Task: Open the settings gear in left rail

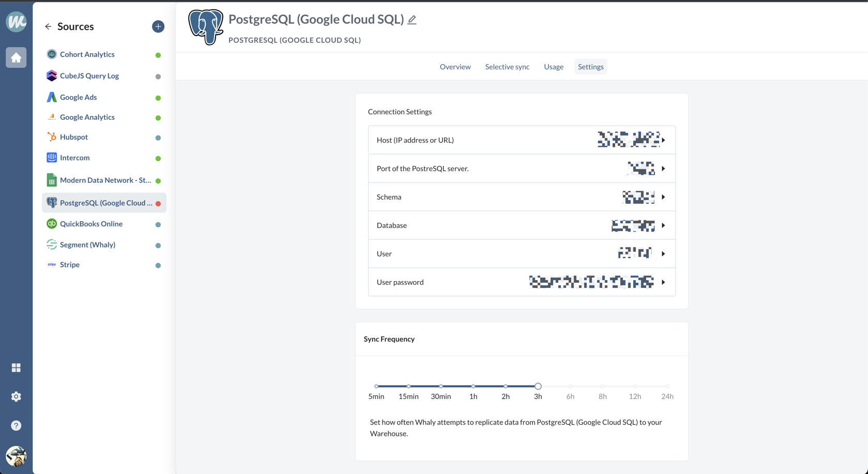Action: tap(16, 396)
